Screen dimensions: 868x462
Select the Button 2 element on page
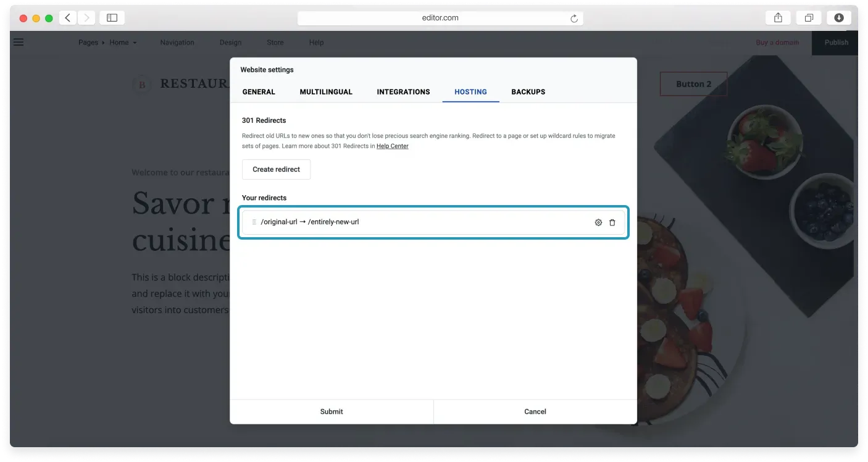[693, 84]
